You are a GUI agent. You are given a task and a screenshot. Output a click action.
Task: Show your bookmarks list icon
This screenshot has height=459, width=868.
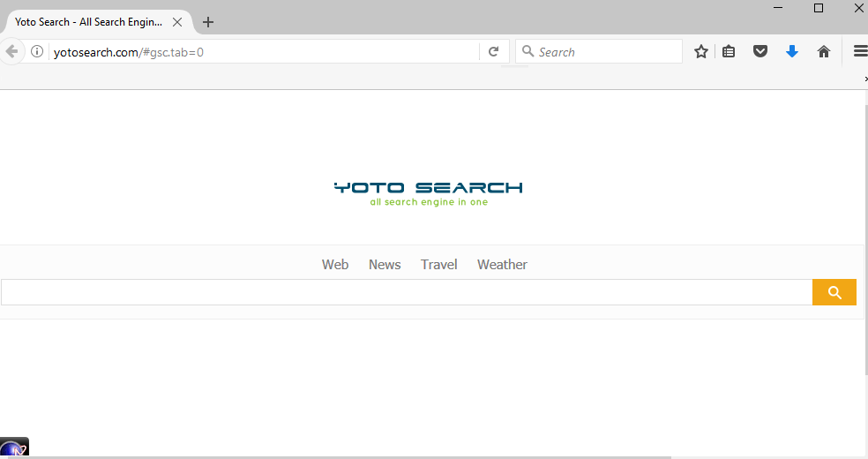[729, 52]
